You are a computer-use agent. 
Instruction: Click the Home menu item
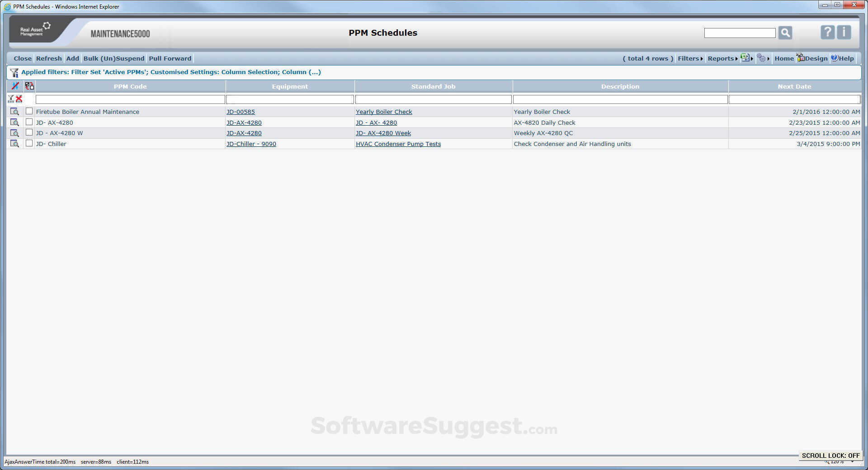[x=784, y=58]
